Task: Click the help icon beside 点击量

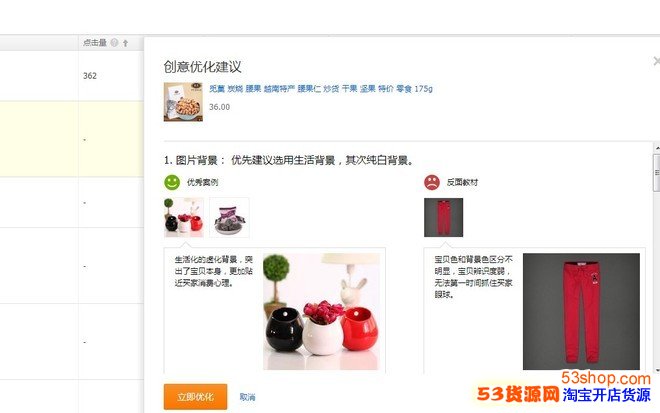Action: pos(114,43)
